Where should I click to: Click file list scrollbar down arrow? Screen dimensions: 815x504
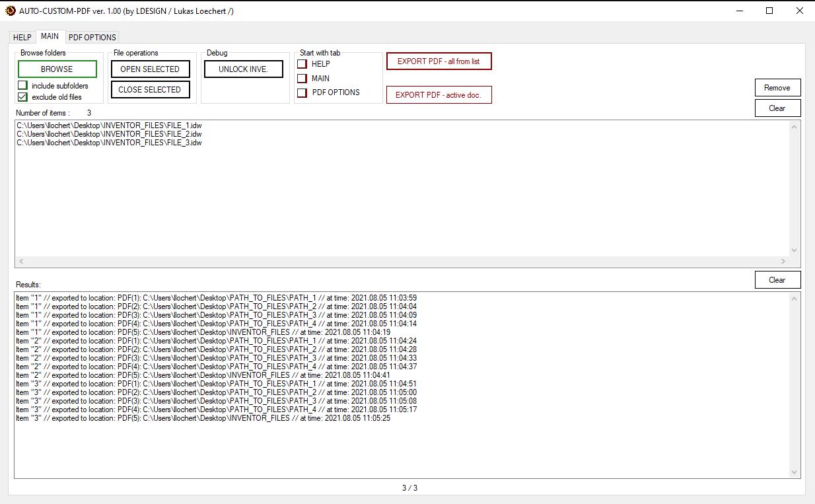[795, 250]
